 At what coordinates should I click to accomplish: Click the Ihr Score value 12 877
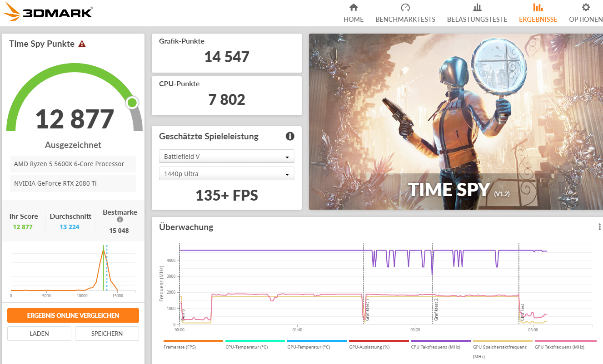(23, 227)
